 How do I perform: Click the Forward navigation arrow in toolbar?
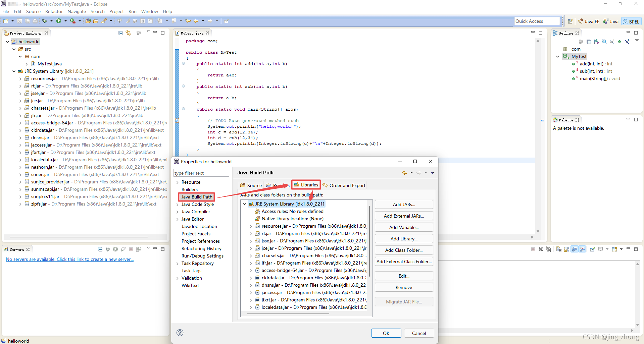point(210,21)
